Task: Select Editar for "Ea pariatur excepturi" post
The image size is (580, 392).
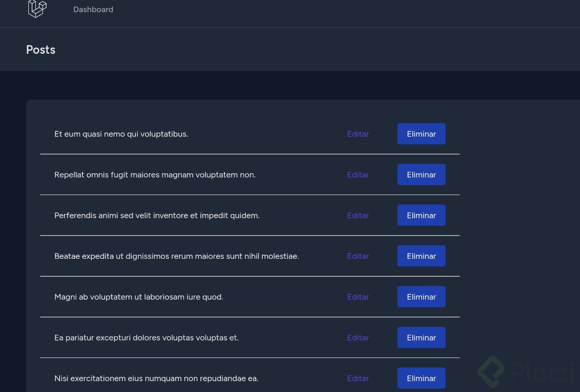Action: coord(358,338)
